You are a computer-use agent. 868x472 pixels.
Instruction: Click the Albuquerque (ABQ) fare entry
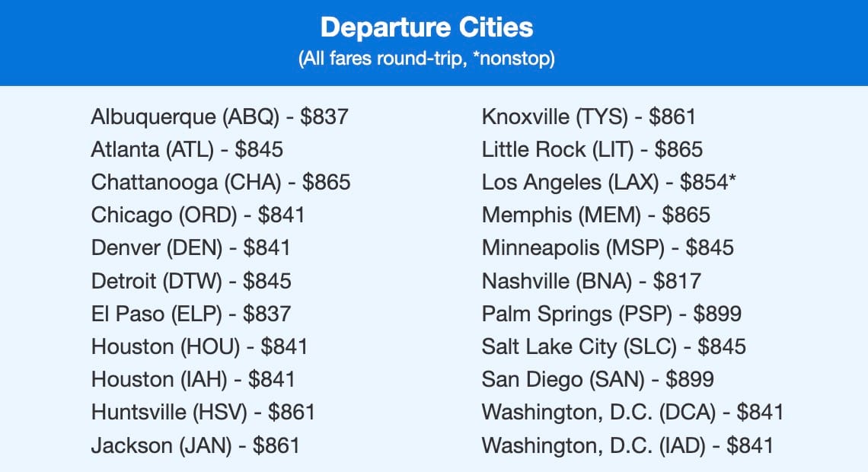(220, 116)
